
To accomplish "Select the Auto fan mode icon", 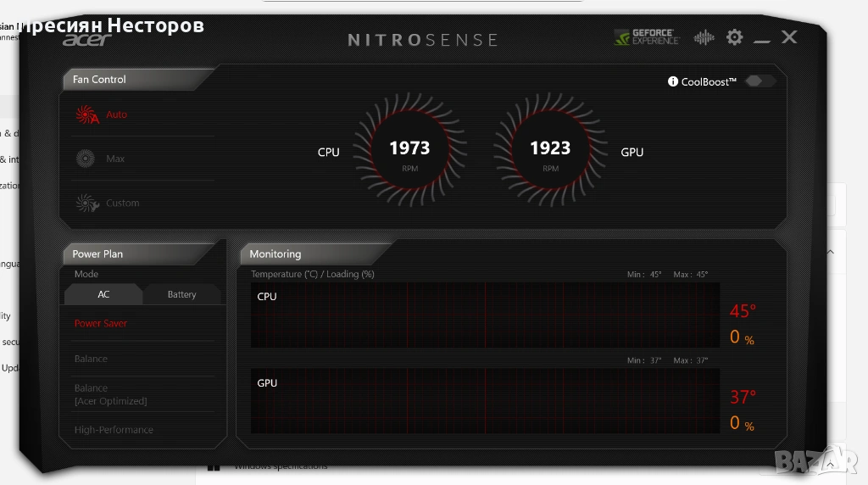I will pyautogui.click(x=87, y=114).
